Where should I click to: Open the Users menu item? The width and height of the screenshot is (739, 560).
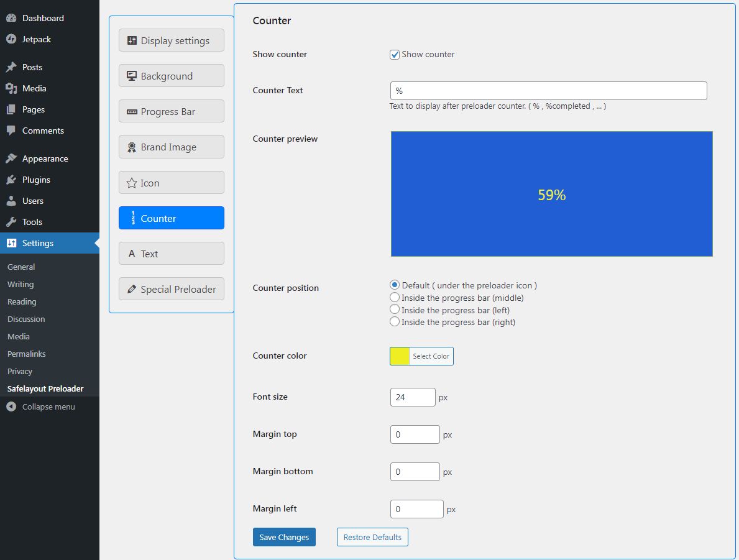coord(32,201)
